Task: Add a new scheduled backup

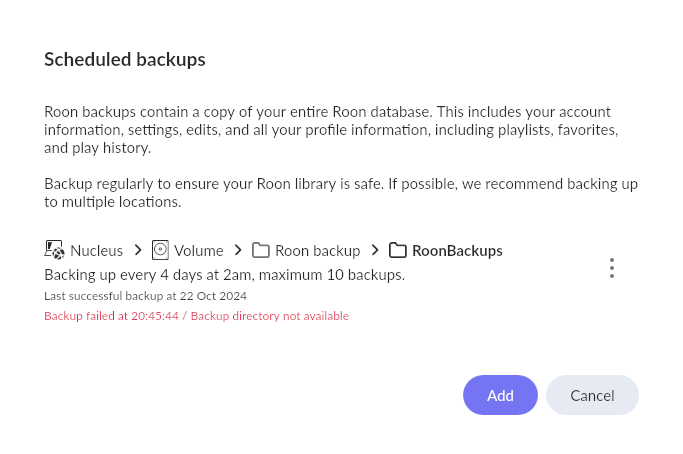Action: coord(500,395)
